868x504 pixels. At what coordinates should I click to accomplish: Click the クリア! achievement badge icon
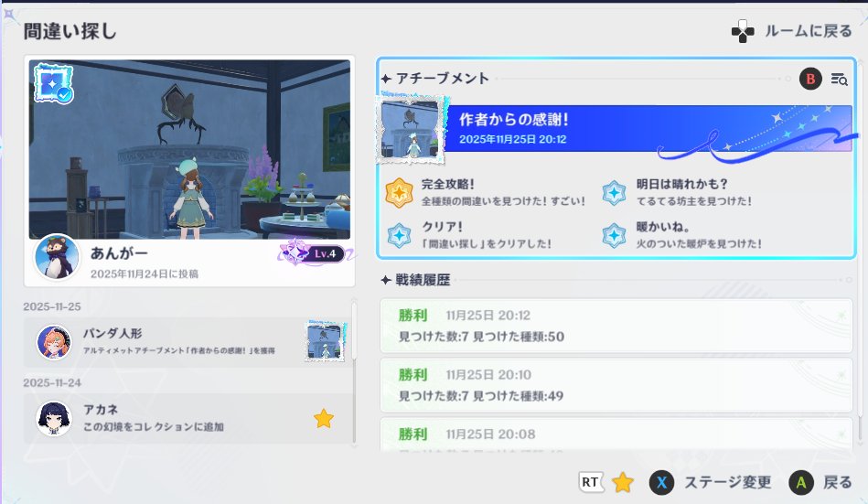point(399,235)
